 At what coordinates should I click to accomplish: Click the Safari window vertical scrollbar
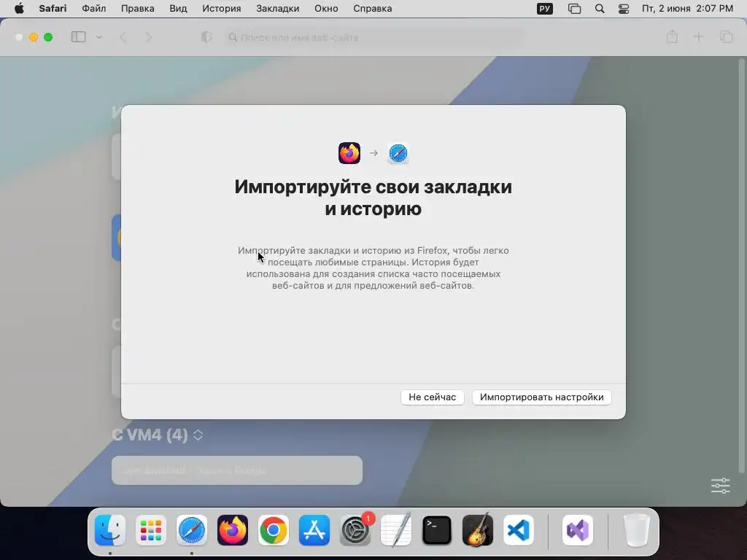click(741, 267)
